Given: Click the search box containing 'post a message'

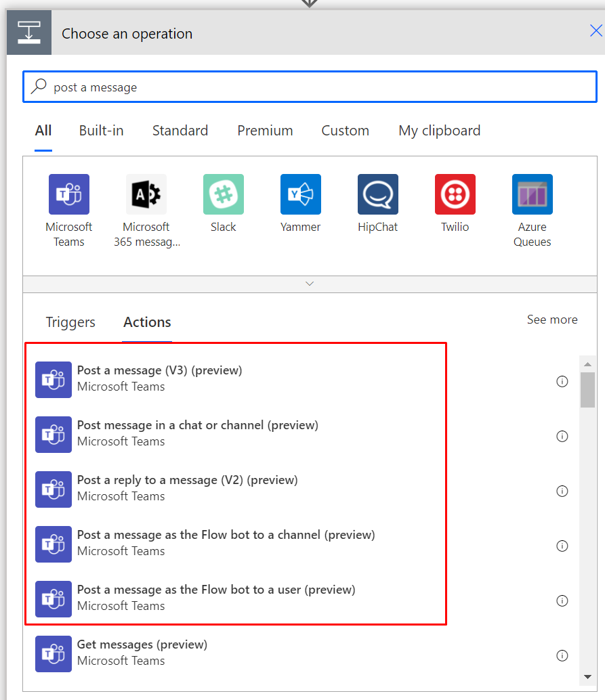Looking at the screenshot, I should pos(310,87).
